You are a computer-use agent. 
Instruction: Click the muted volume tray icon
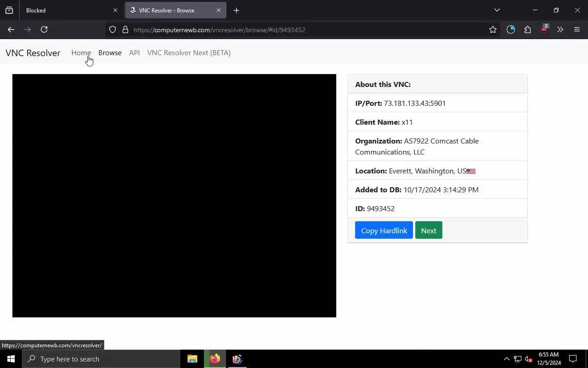point(529,359)
